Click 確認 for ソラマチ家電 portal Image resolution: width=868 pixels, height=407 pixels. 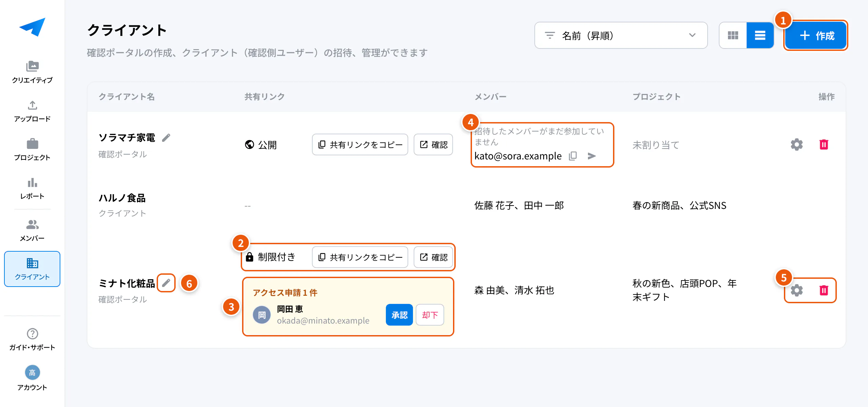click(433, 144)
